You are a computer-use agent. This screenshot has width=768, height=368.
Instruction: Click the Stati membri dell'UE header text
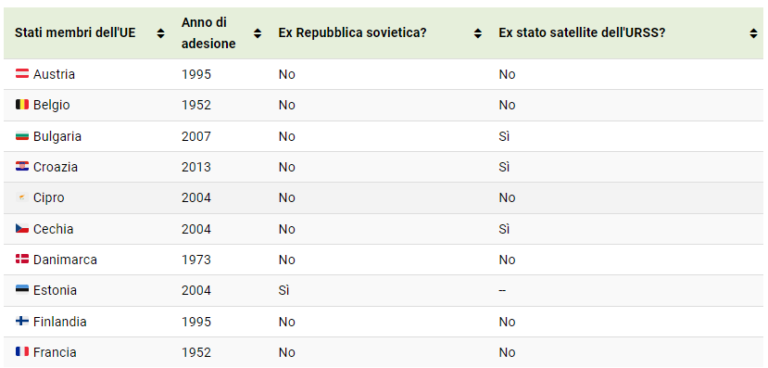point(75,33)
